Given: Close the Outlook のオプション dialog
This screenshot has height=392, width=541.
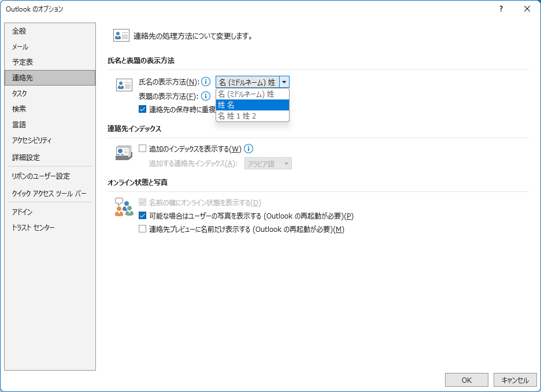Looking at the screenshot, I should pos(527,9).
